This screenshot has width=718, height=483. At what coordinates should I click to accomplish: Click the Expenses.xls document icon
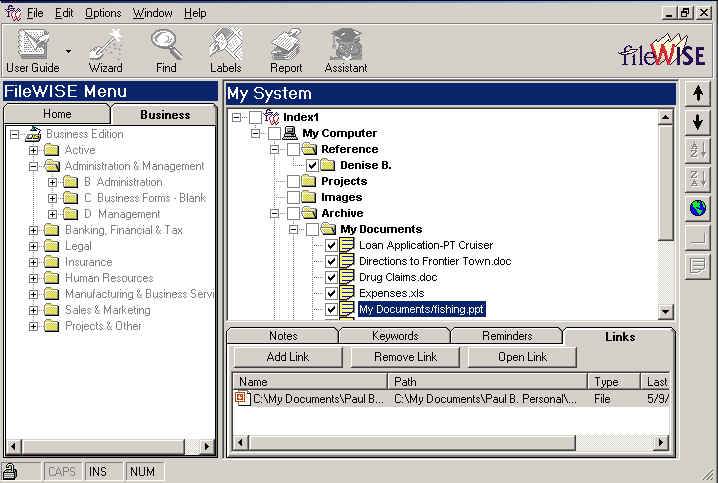(x=347, y=293)
